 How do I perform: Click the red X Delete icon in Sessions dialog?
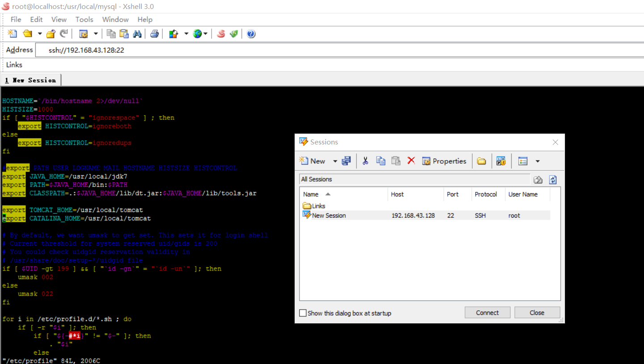click(x=411, y=161)
